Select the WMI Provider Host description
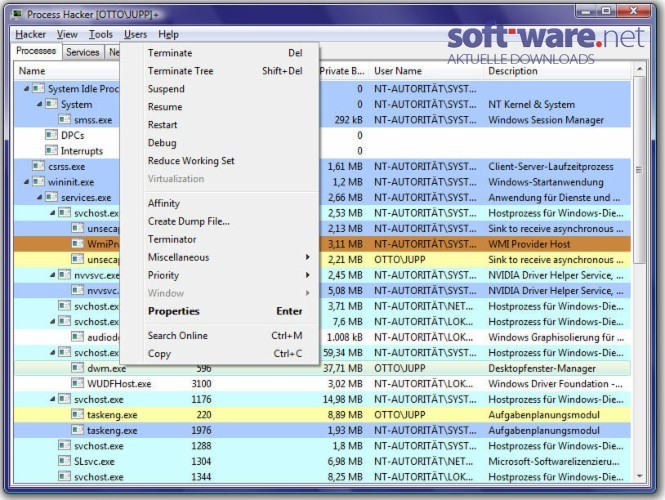The image size is (665, 500). (x=529, y=244)
